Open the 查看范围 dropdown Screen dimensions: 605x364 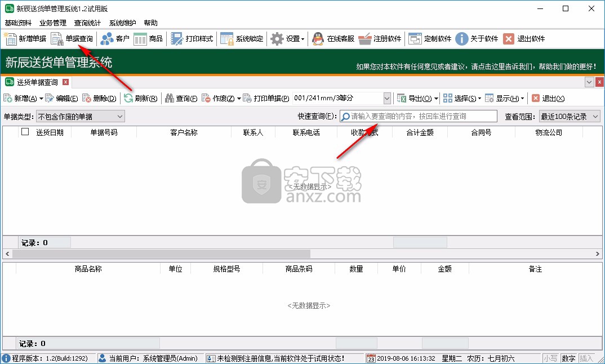coord(570,116)
